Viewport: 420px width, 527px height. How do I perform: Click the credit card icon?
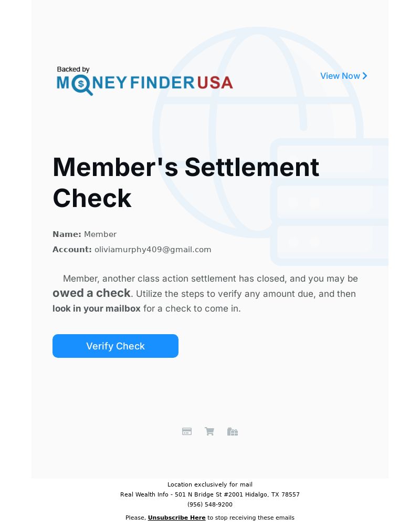click(x=187, y=431)
